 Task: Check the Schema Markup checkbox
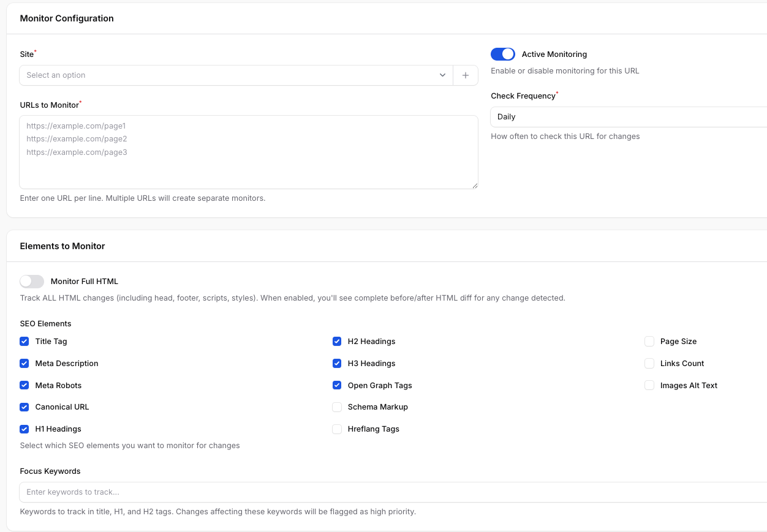[x=337, y=407]
